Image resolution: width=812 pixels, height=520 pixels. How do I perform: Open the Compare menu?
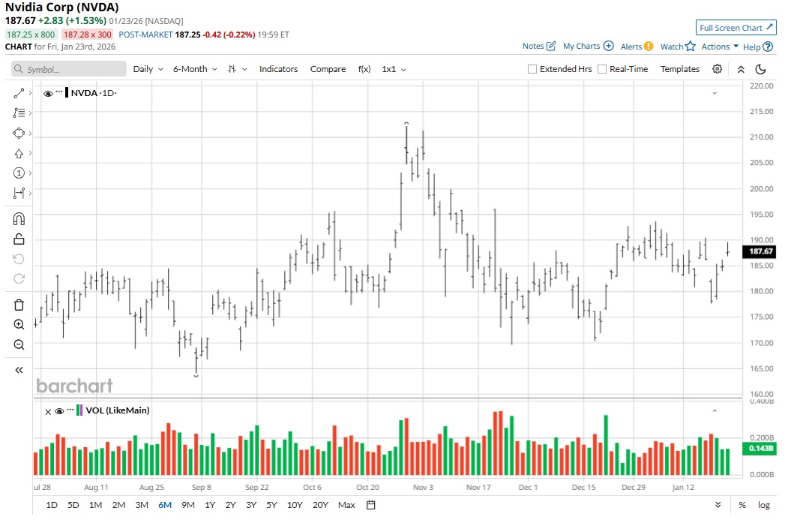(328, 69)
